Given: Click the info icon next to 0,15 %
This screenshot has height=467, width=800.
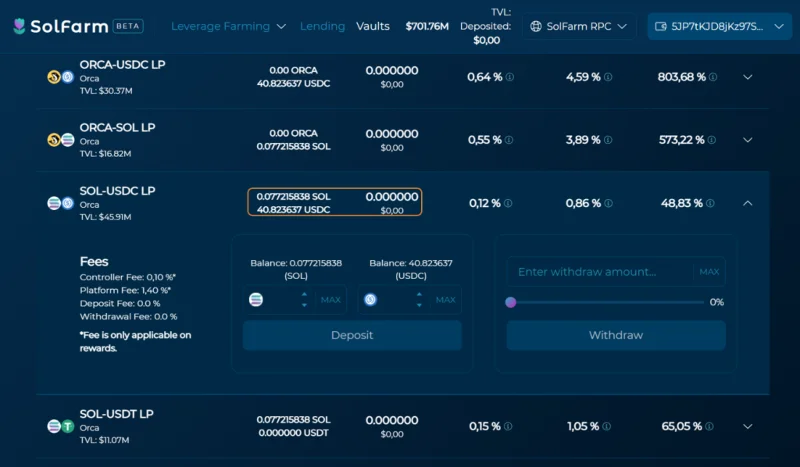Looking at the screenshot, I should click(x=508, y=426).
